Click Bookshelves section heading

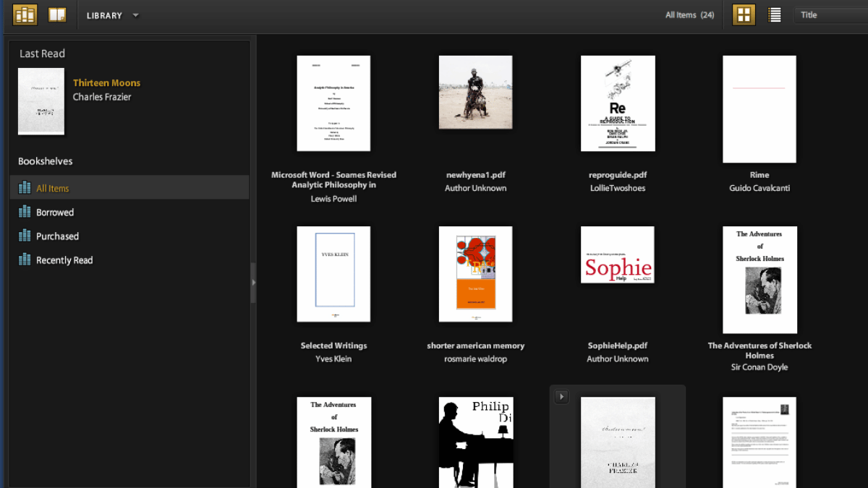(x=46, y=161)
